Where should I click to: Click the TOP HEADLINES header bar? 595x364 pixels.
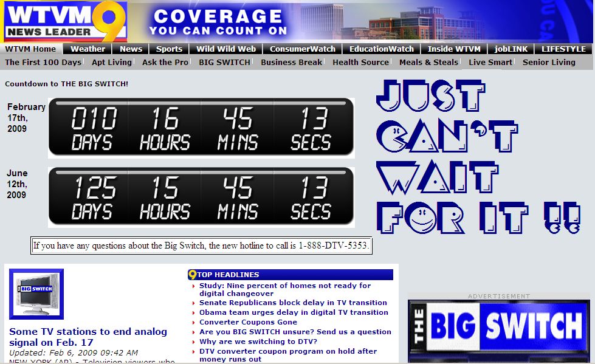291,275
